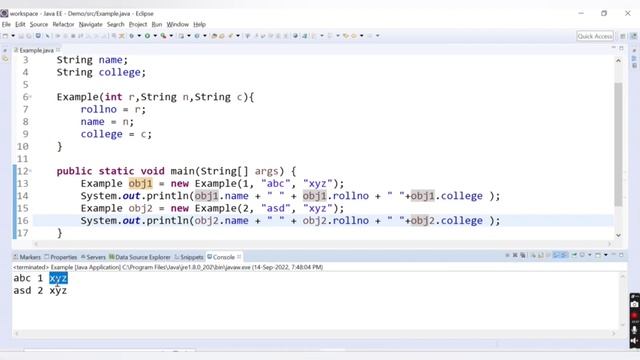Click the editor vertical scrollbar thumb
Image resolution: width=640 pixels, height=360 pixels.
click(619, 144)
